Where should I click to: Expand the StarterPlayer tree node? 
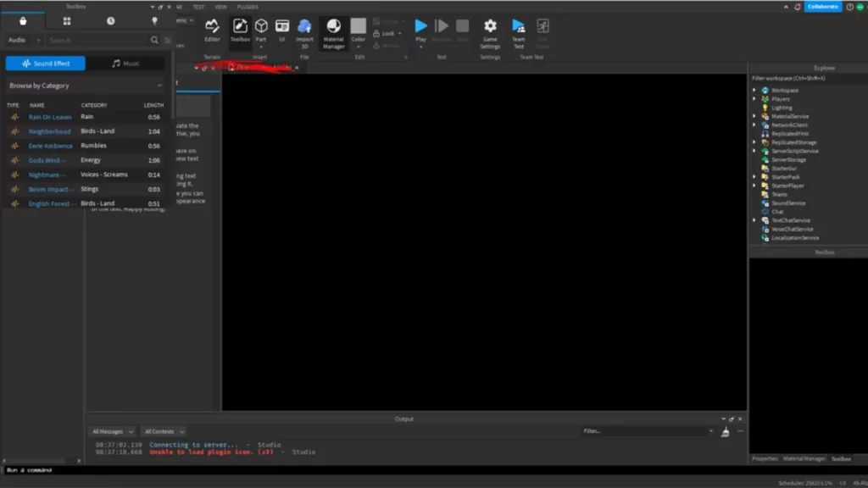[x=754, y=186]
